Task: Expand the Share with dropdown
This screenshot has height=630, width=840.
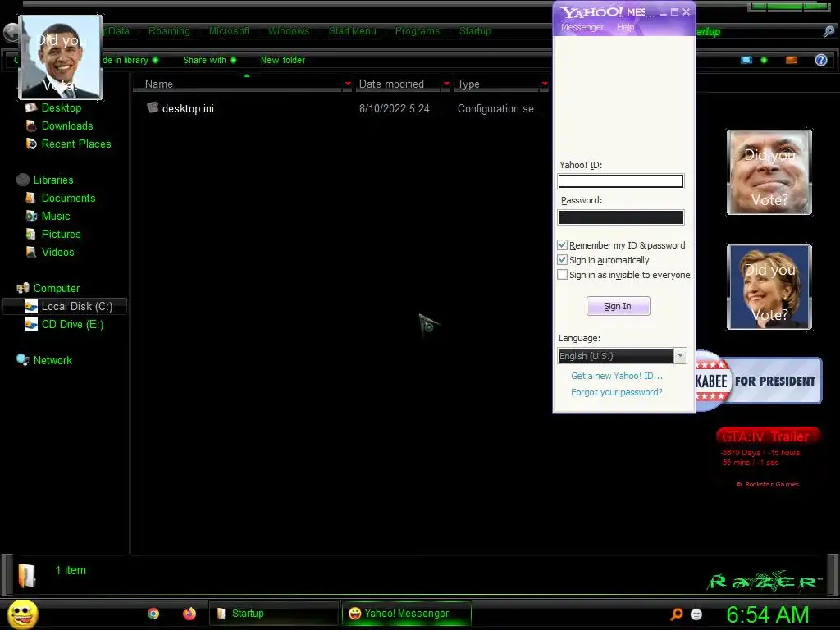Action: pos(233,60)
